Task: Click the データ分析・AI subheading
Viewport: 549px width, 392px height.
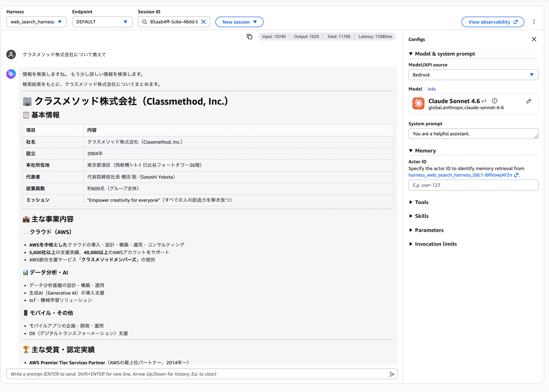Action: 45,273
